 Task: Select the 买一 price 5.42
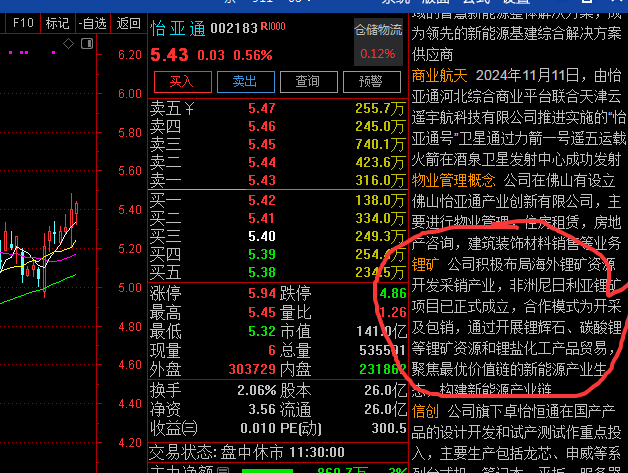pos(262,200)
